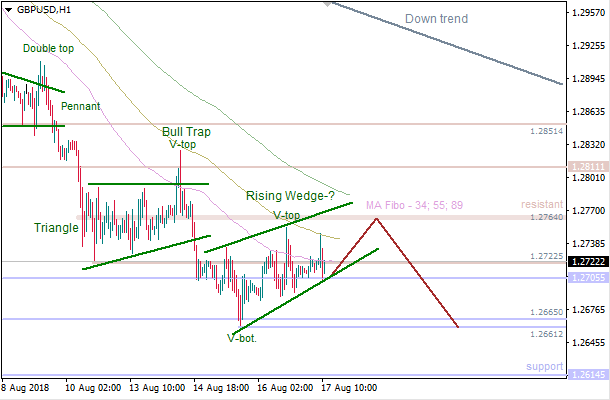Click the Triangle pattern label

tap(54, 228)
